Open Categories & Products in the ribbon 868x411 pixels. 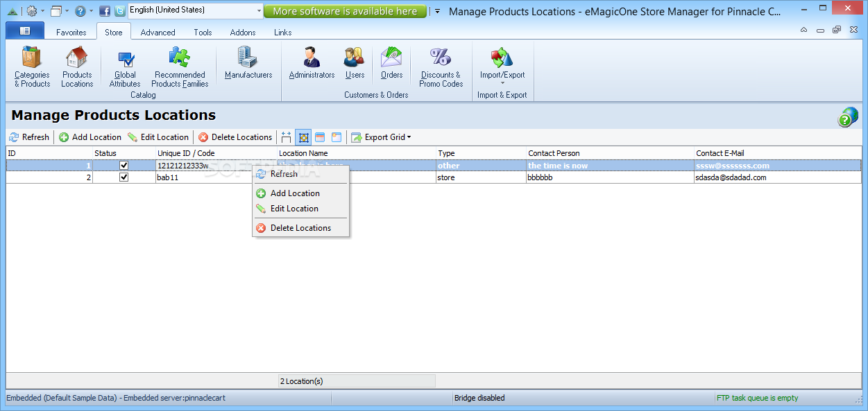(x=32, y=67)
